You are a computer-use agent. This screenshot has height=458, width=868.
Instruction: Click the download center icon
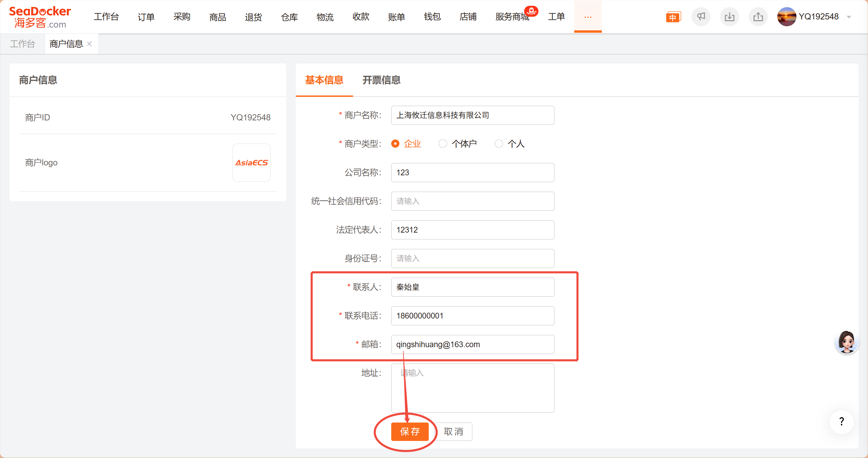coord(730,17)
